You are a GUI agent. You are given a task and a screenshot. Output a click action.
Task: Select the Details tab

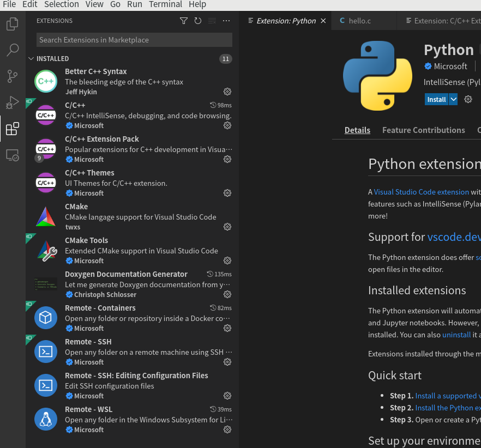(x=357, y=130)
